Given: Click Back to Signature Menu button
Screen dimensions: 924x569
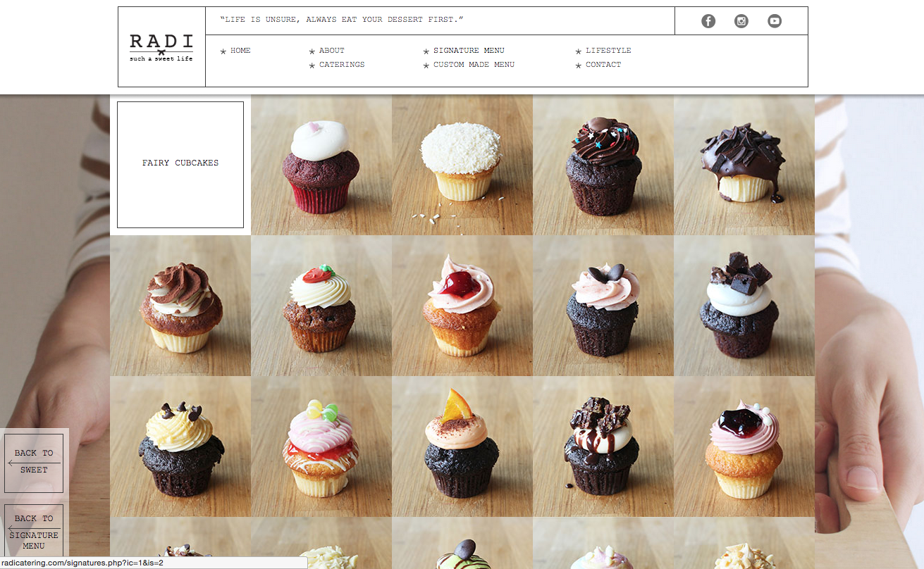Looking at the screenshot, I should [34, 532].
